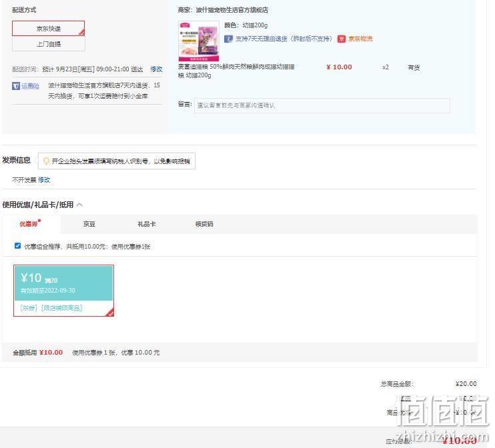The width and height of the screenshot is (495, 448).
Task: Focus the 留言 message input field
Action: (x=322, y=105)
